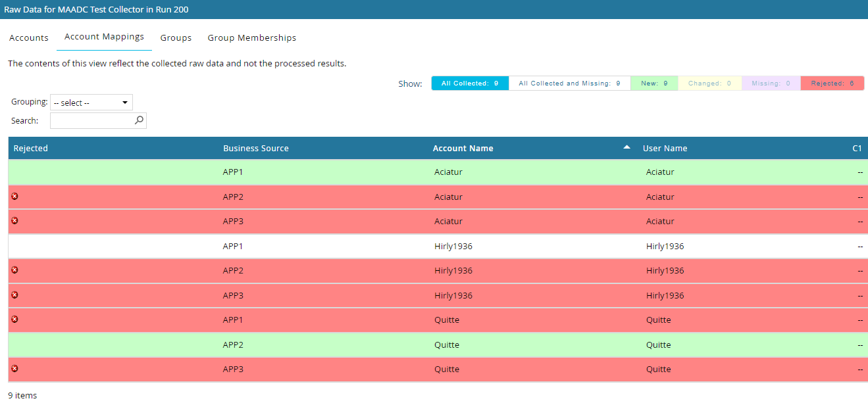Show All Collected records filter

point(470,83)
